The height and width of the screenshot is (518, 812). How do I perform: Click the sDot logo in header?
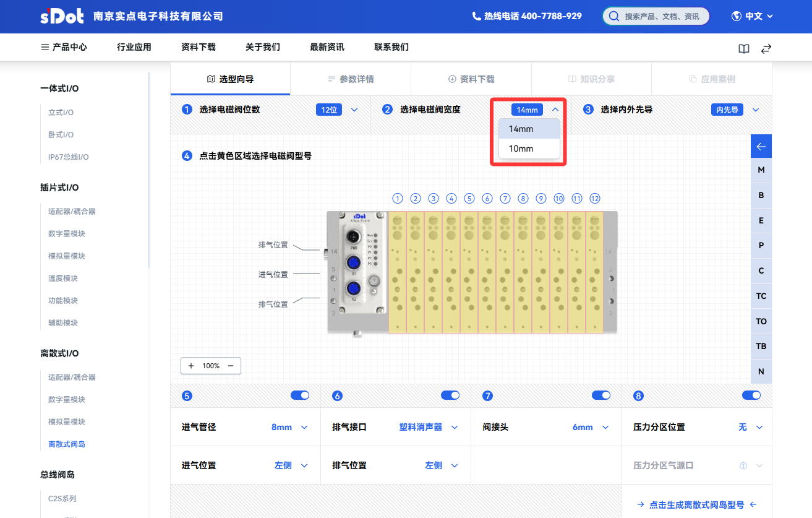point(62,16)
